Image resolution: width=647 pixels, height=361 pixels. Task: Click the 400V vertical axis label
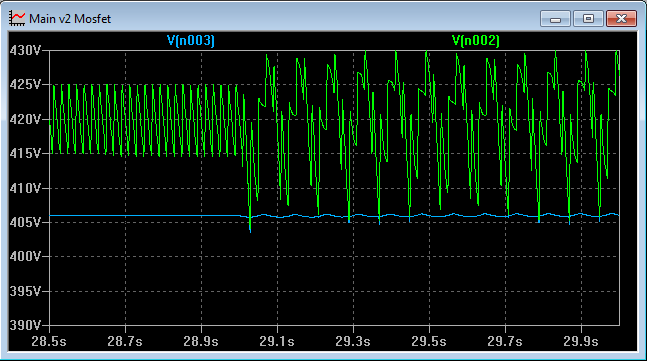(x=25, y=257)
